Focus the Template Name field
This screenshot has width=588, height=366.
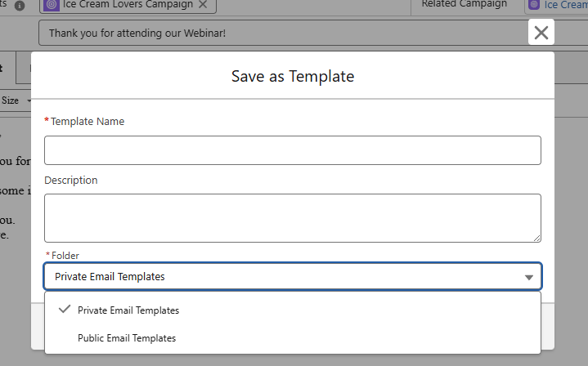pyautogui.click(x=292, y=150)
